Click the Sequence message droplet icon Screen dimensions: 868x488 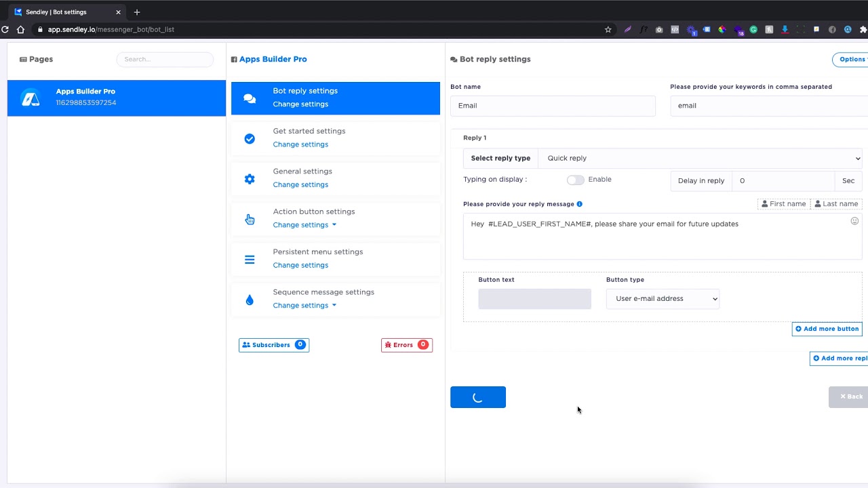pos(250,300)
